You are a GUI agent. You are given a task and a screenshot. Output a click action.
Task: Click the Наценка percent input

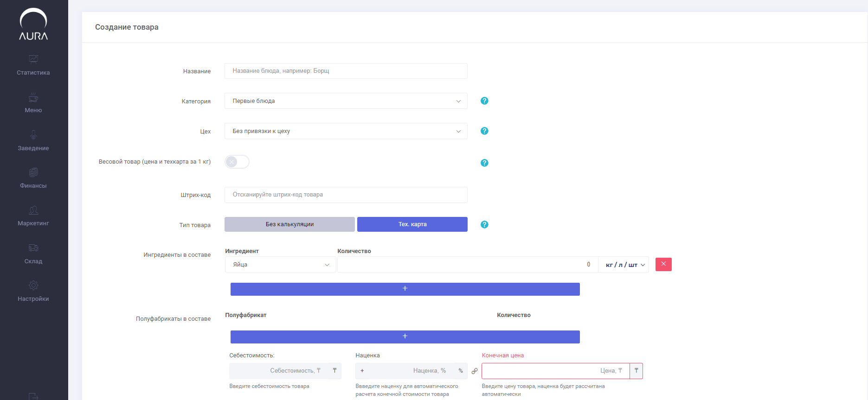(410, 371)
